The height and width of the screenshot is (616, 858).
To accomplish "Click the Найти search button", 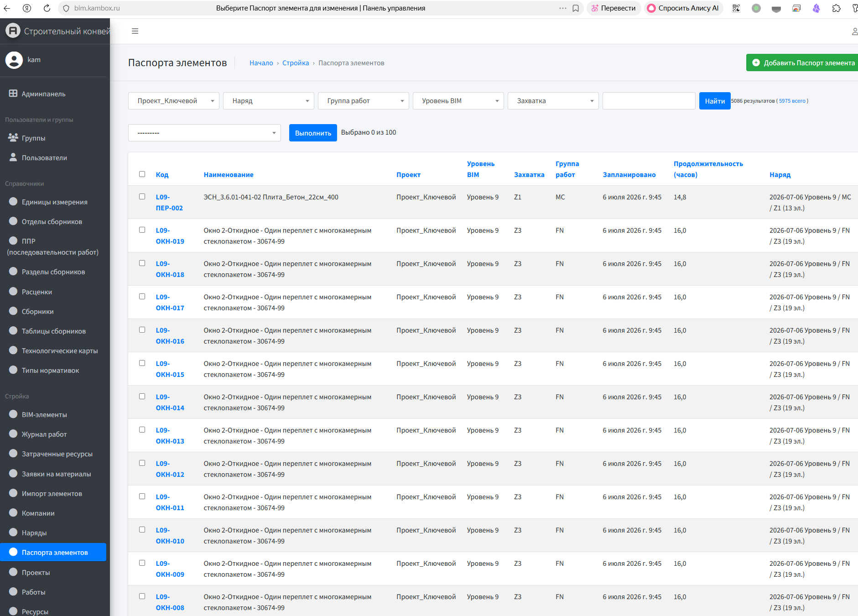I will pos(715,101).
